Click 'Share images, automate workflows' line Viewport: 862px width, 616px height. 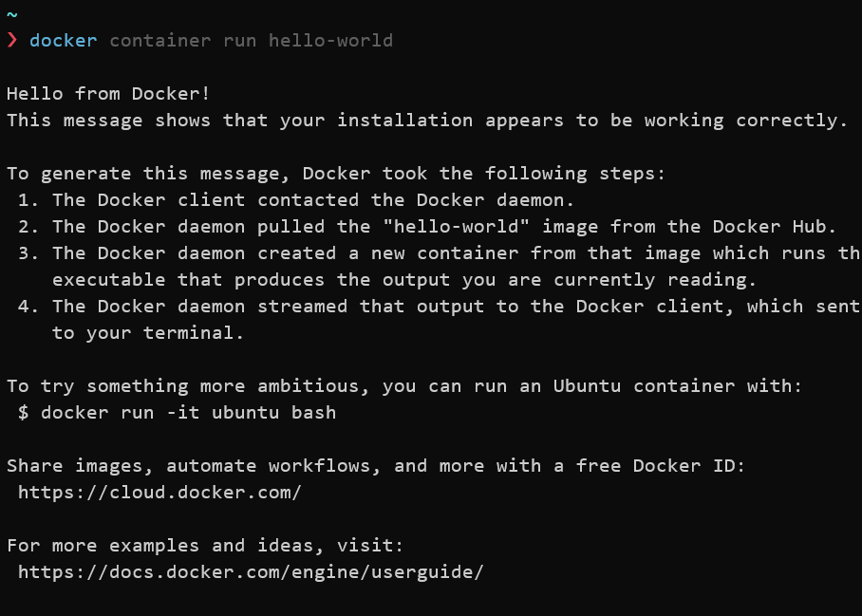tap(376, 466)
